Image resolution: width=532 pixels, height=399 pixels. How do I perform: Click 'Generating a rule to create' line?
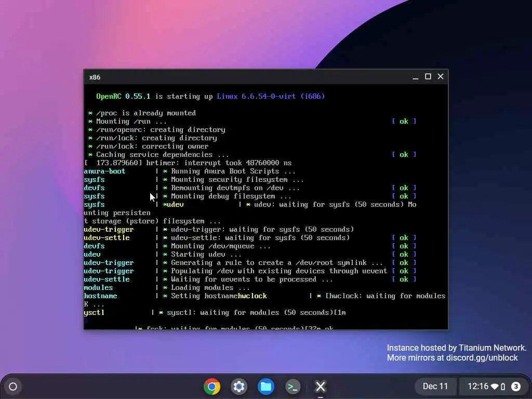(277, 262)
